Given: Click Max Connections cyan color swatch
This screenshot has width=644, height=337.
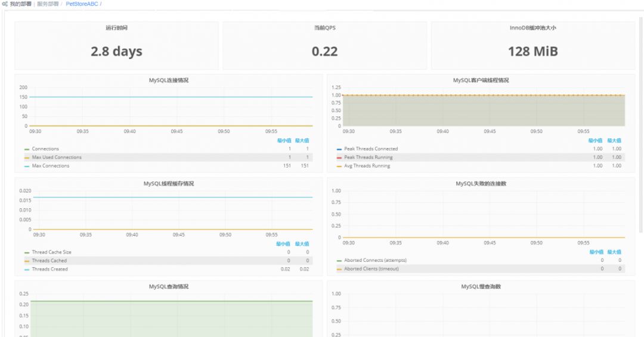Looking at the screenshot, I should [27, 166].
